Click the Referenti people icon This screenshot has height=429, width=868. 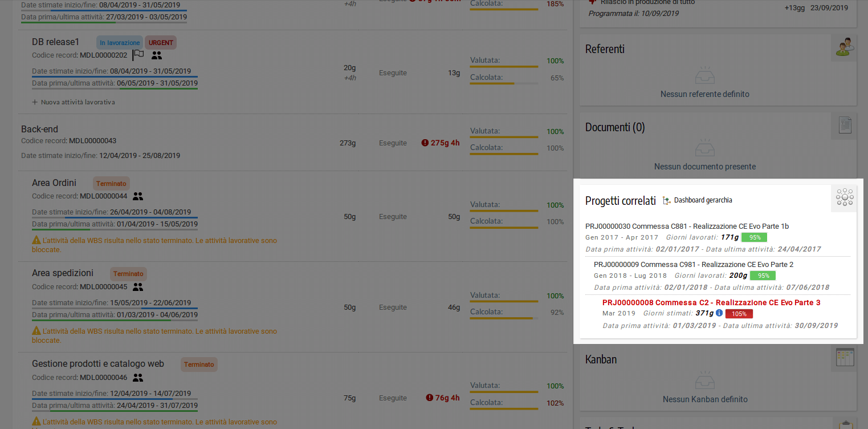point(843,47)
